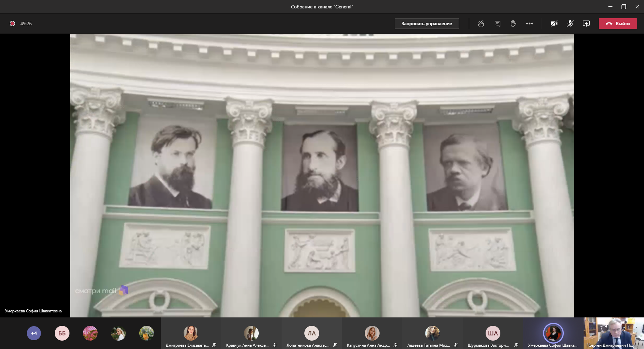Open the meeting chat conversation
This screenshot has width=644, height=349.
click(x=497, y=24)
